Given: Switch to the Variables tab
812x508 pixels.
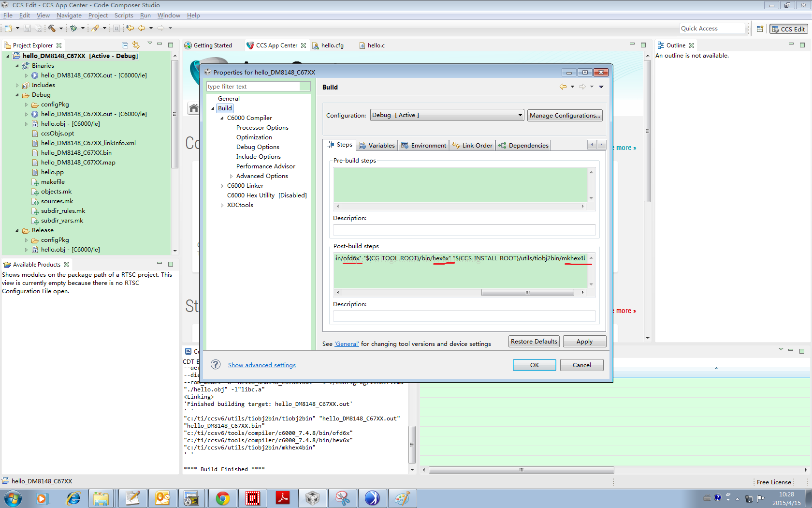Looking at the screenshot, I should coord(377,146).
